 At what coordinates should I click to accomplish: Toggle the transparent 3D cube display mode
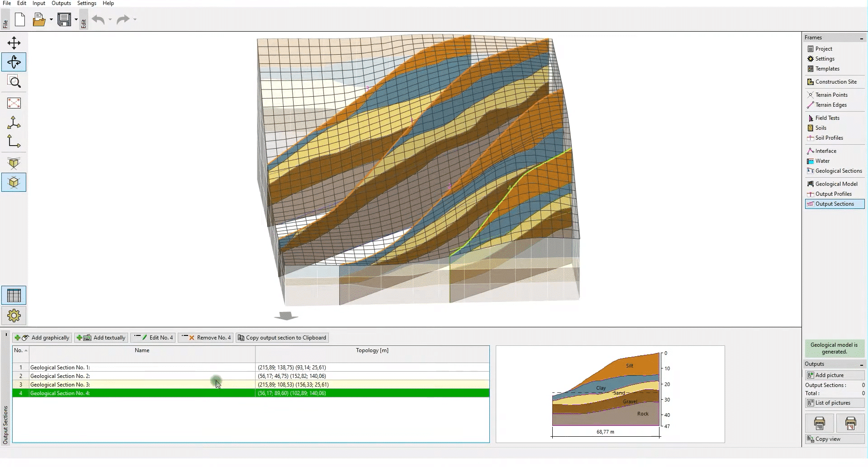(14, 183)
